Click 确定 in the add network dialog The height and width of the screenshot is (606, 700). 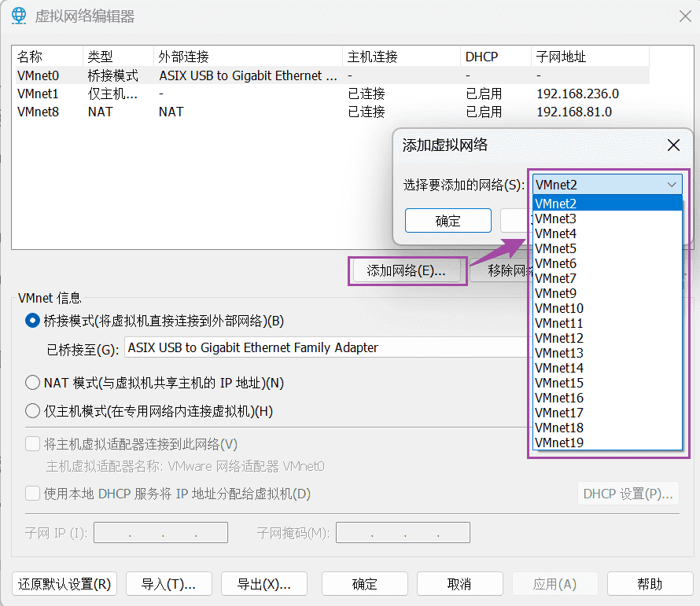(x=448, y=221)
